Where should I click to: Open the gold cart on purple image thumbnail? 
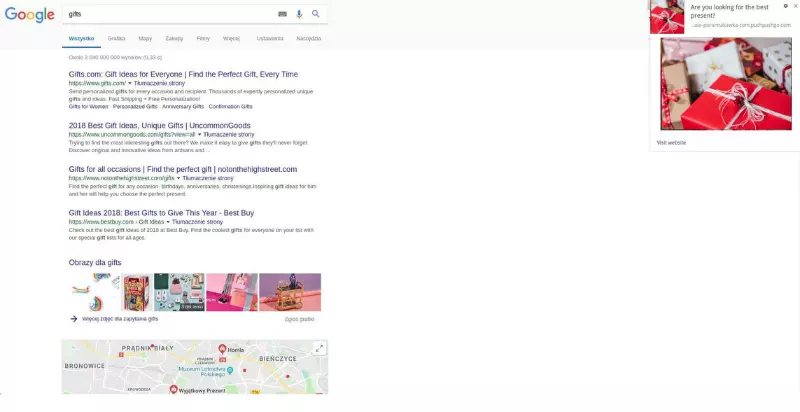290,292
